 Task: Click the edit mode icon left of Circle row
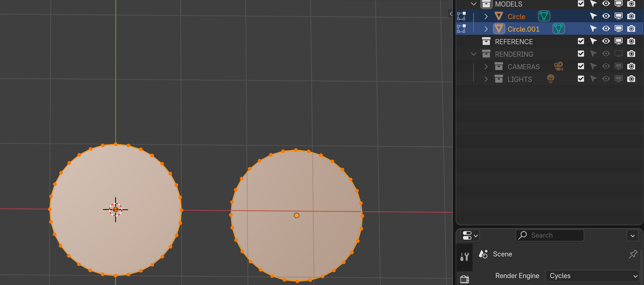(461, 16)
